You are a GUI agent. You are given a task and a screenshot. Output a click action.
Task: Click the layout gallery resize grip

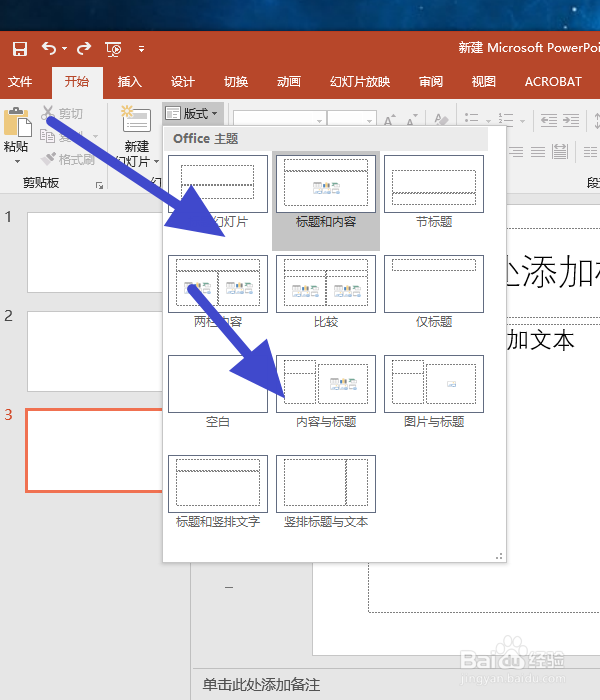click(x=499, y=556)
